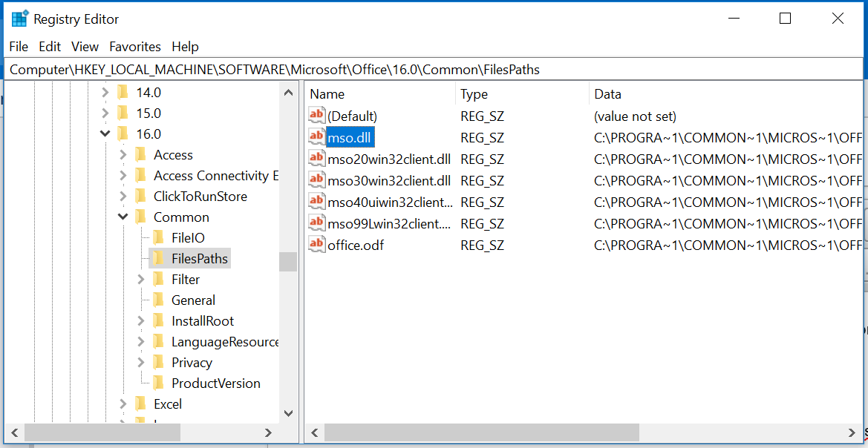Click the ab icon next to (Default)
The height and width of the screenshot is (448, 868).
coord(317,116)
